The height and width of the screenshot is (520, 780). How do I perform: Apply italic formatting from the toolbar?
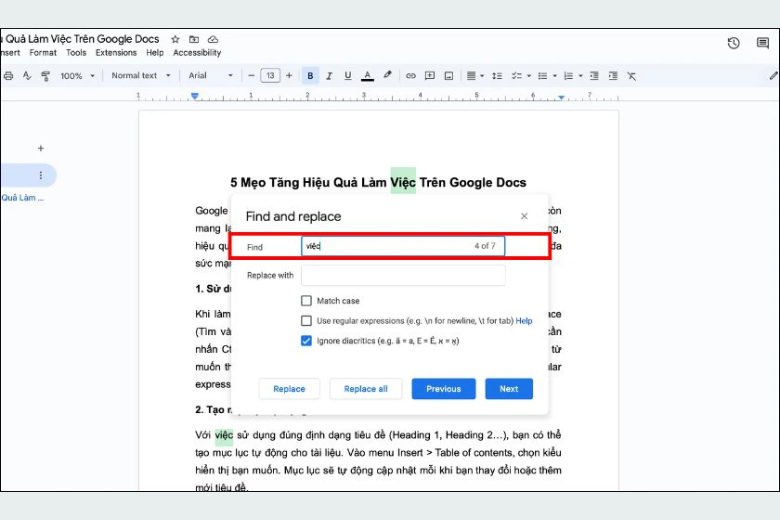329,75
